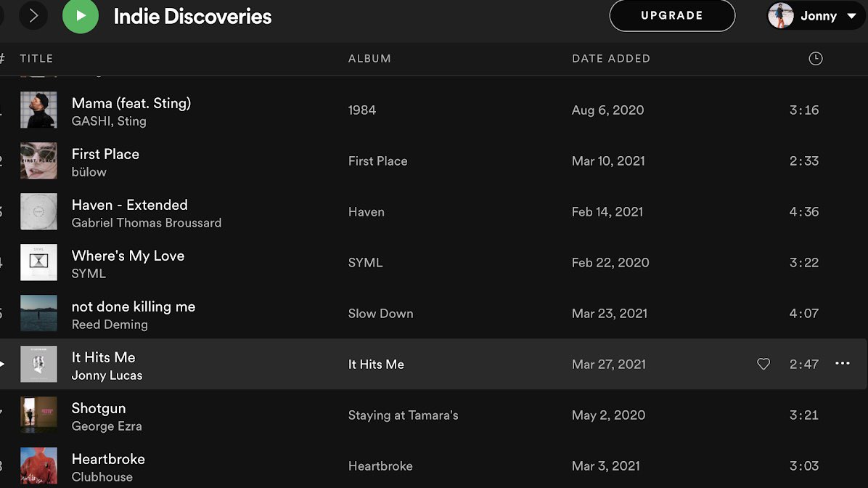The image size is (868, 488).
Task: Select the track Haven - Extended
Action: click(x=129, y=205)
